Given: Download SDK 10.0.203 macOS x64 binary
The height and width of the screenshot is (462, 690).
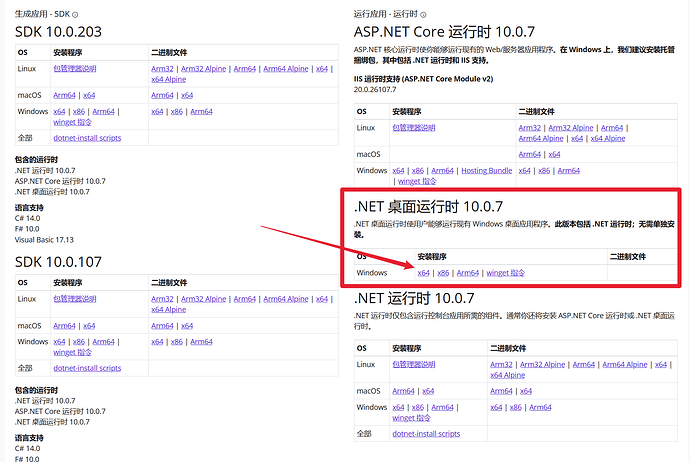Looking at the screenshot, I should point(187,95).
